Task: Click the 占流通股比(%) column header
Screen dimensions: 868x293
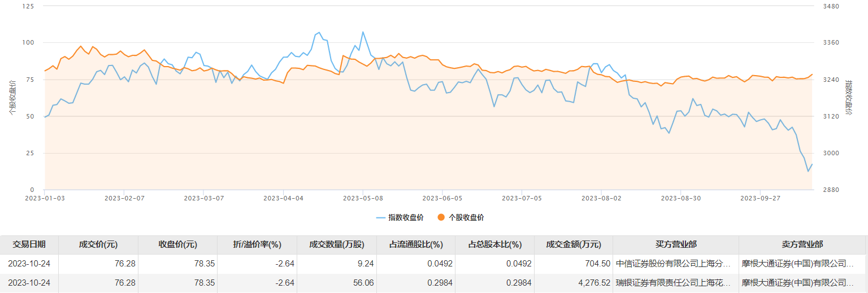Action: (x=415, y=244)
